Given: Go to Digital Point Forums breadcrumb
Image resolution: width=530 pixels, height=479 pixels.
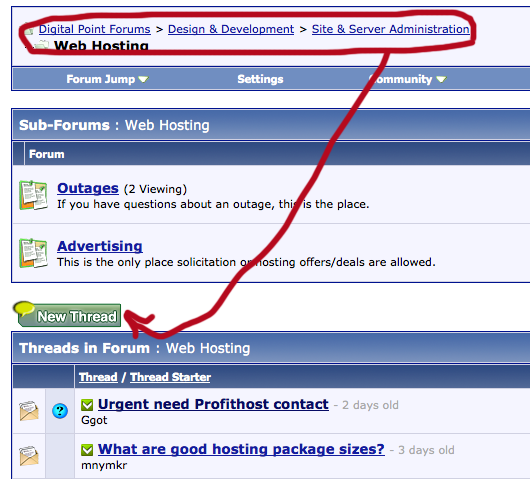Looking at the screenshot, I should pyautogui.click(x=95, y=29).
